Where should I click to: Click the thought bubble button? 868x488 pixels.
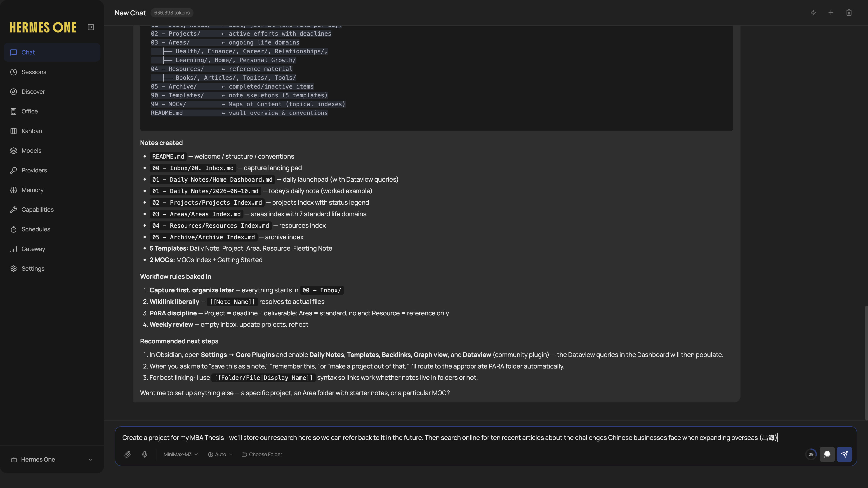tap(827, 454)
